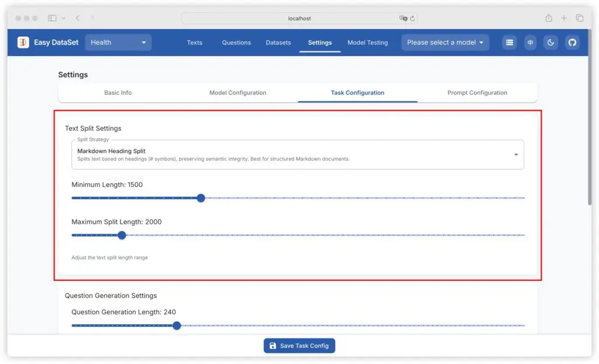Screen dimensions: 599x364
Task: Enable dark mode with the moon icon
Action: 551,42
